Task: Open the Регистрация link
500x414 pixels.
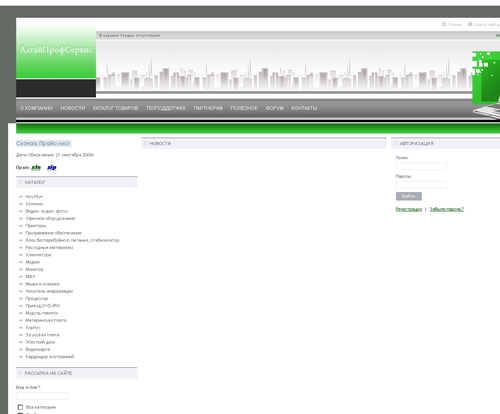Action: coord(409,209)
